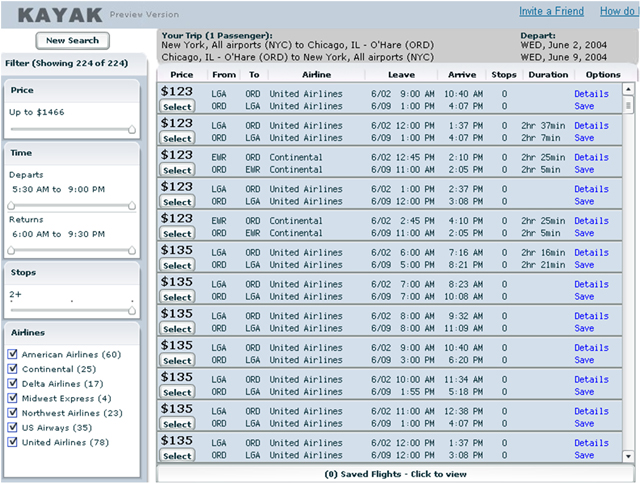Open Details for the first flight result

[591, 94]
